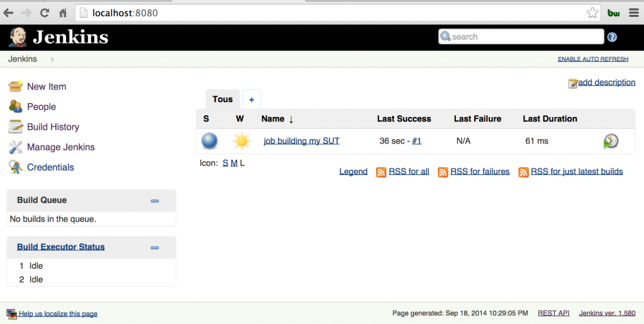Sort by Name column header
This screenshot has width=644, height=324.
pyautogui.click(x=277, y=119)
